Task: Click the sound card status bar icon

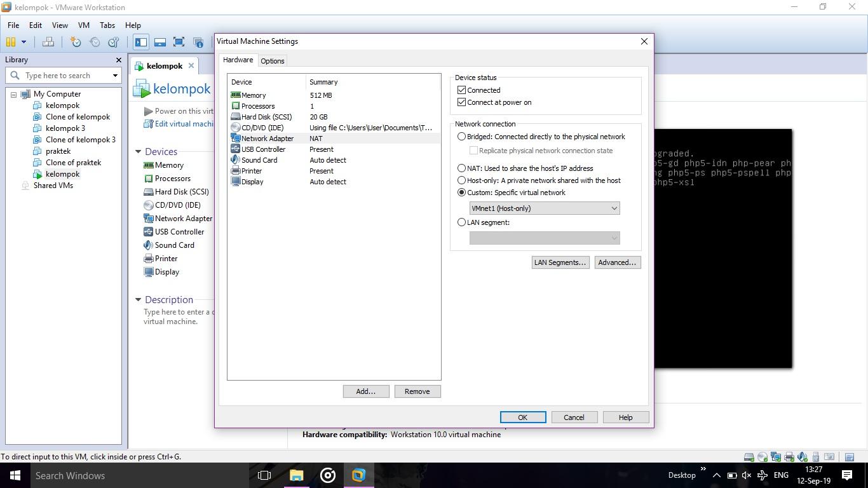Action: coord(803,457)
